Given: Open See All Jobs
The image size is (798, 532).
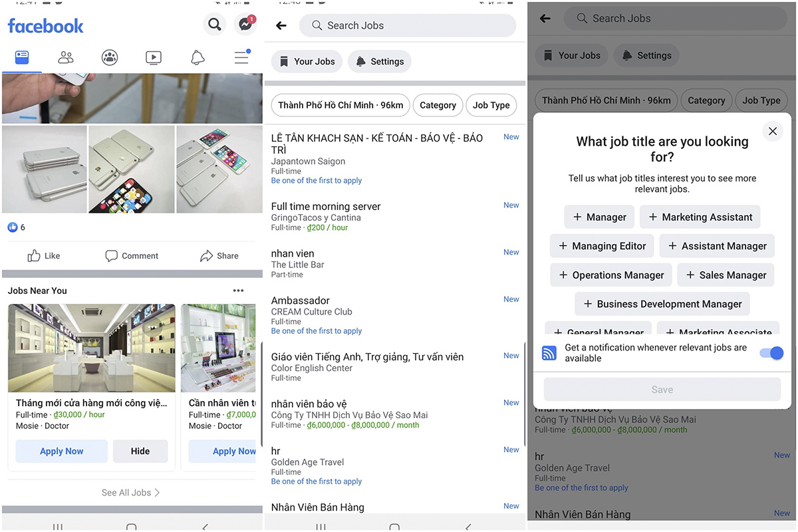Looking at the screenshot, I should click(130, 492).
